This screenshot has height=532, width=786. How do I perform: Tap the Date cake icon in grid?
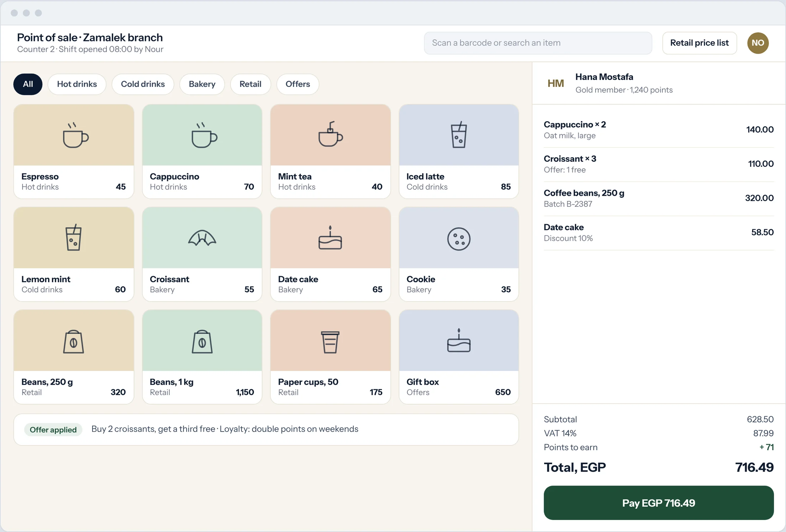coord(330,237)
